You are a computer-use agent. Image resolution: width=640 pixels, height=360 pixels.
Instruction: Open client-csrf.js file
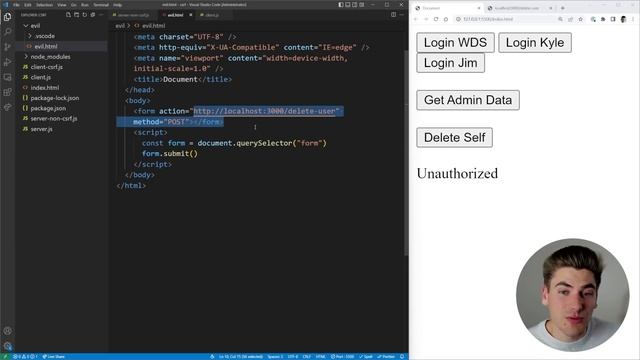(61, 67)
